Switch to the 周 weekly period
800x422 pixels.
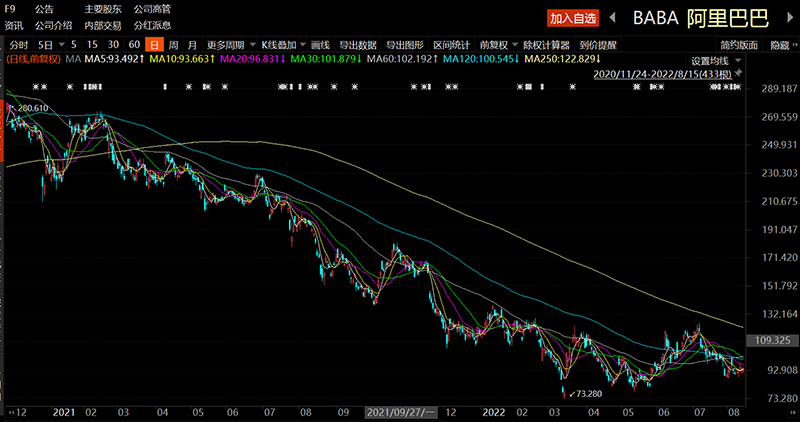(173, 45)
